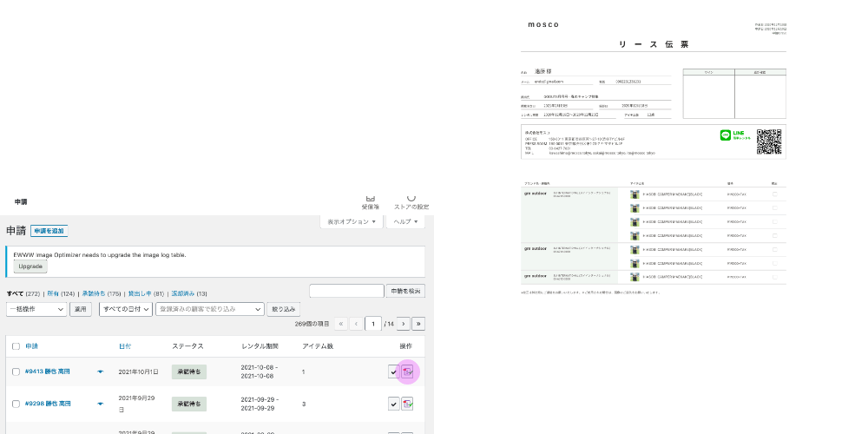Open the すべての日付 date filter dropdown
This screenshot has height=434, width=868.
pos(125,309)
